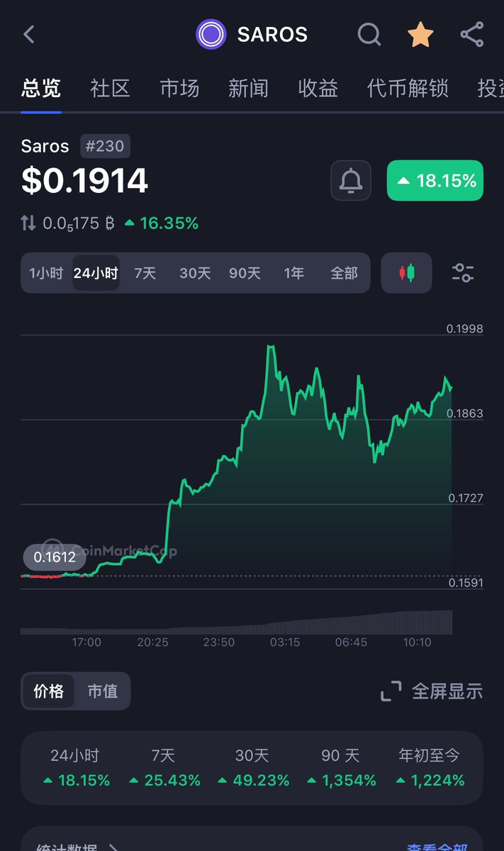This screenshot has height=851, width=504.
Task: Select the 7天 time range
Action: (x=145, y=273)
